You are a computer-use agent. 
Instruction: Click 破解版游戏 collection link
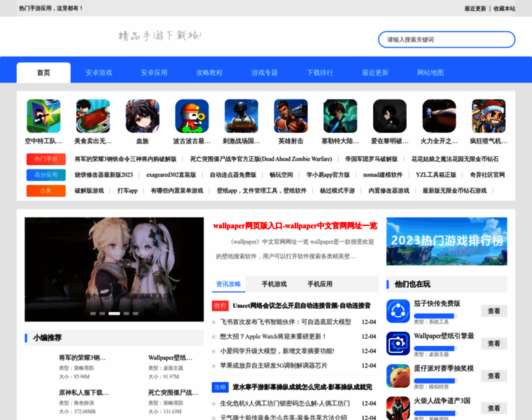click(x=89, y=190)
